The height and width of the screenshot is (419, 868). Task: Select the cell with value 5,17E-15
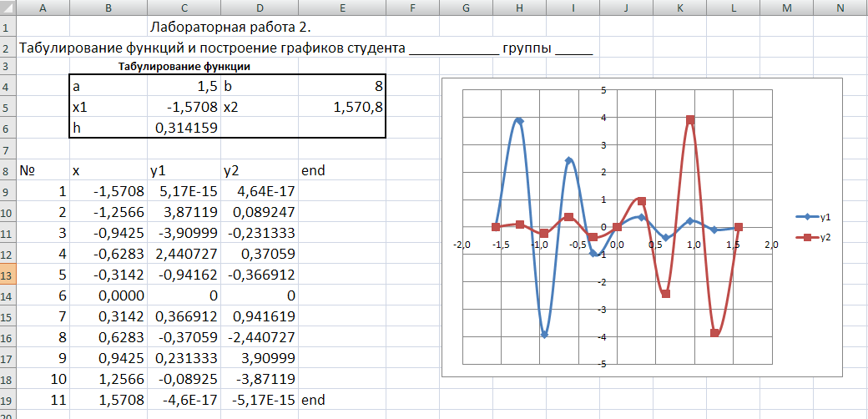click(184, 191)
